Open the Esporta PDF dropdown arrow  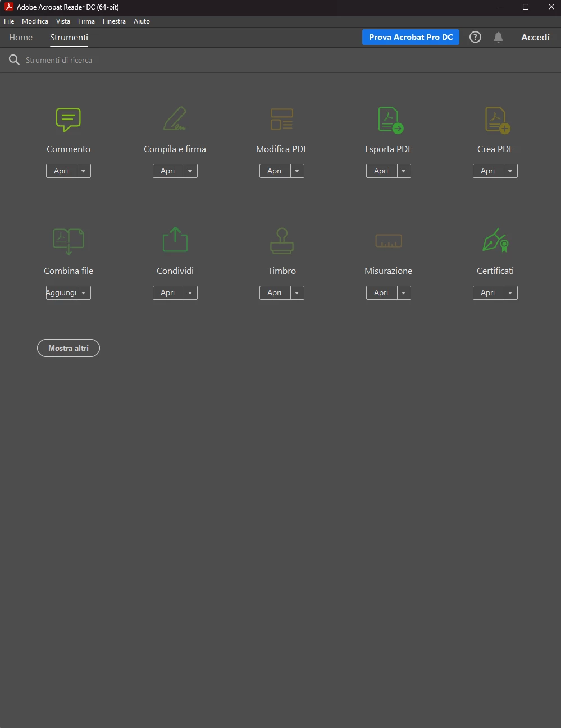[x=403, y=171]
